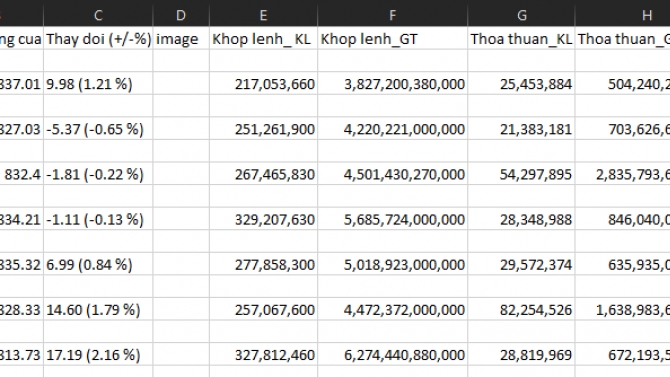
Task: Select cell with -1.81 (-0.22 %)
Action: coord(98,174)
